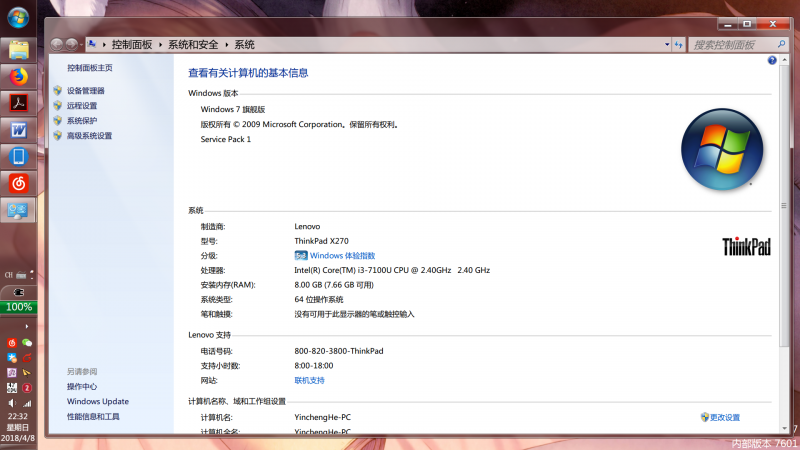Click the 100% battery power indicator
This screenshot has width=800, height=450.
[18, 307]
